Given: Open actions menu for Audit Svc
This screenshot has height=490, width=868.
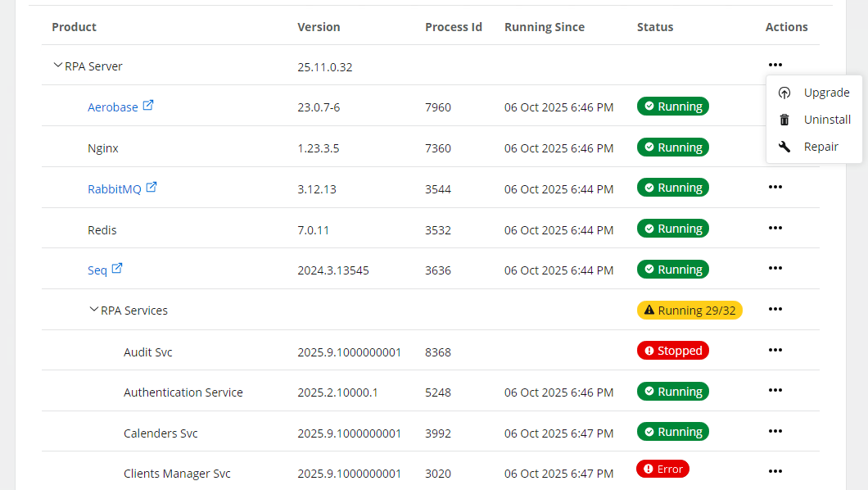Looking at the screenshot, I should [775, 350].
